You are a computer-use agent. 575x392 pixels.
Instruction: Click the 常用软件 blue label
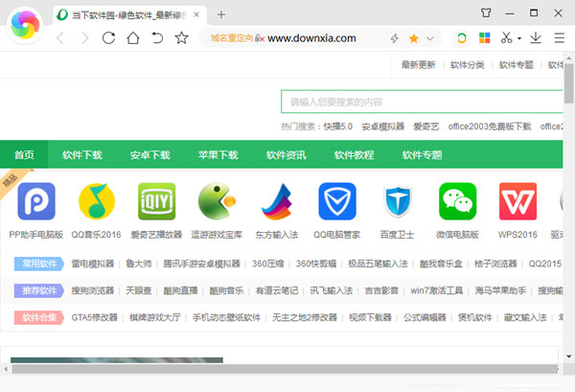click(x=39, y=264)
